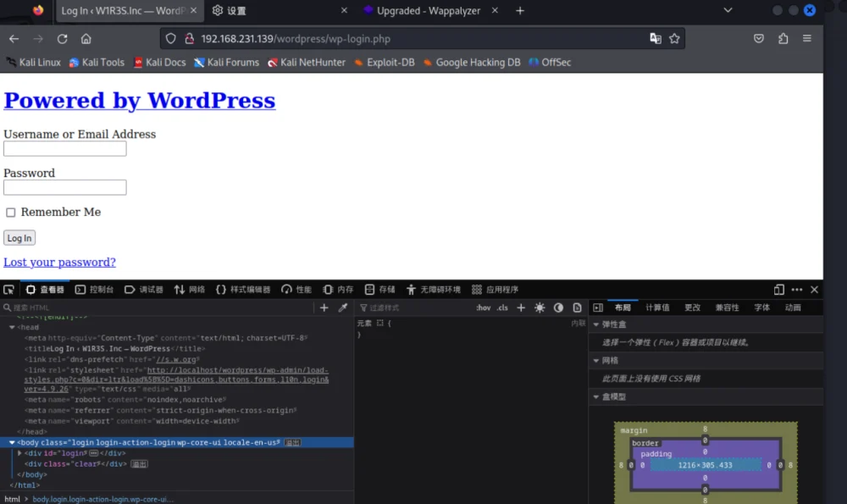This screenshot has height=504, width=847.
Task: Open the Firefox hamburger menu
Action: coord(807,38)
